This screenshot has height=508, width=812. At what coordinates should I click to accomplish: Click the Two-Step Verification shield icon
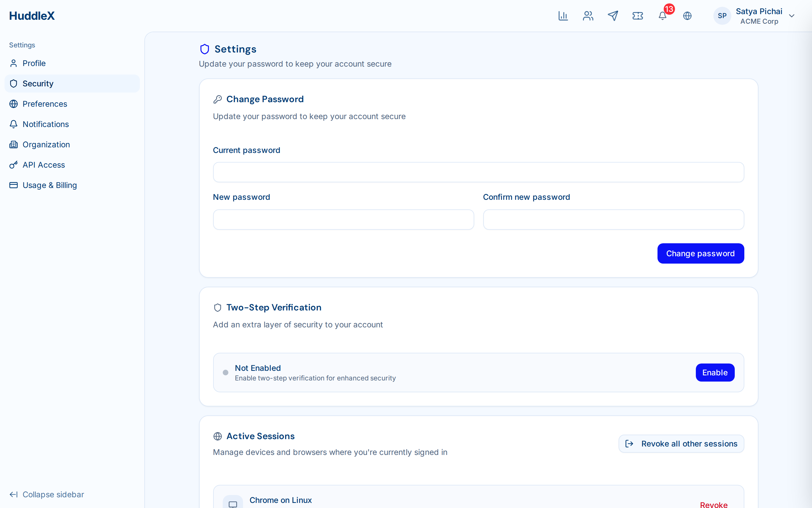pyautogui.click(x=217, y=307)
